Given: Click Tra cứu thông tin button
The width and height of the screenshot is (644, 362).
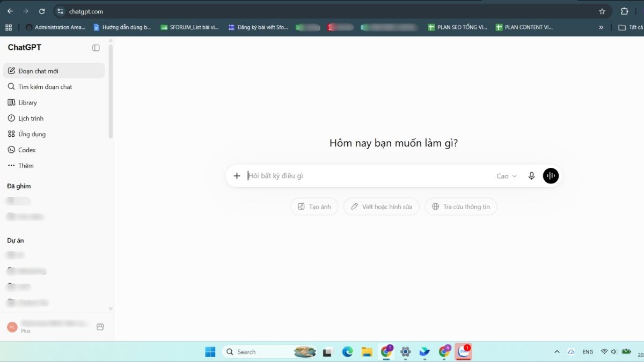Looking at the screenshot, I should pos(461,206).
